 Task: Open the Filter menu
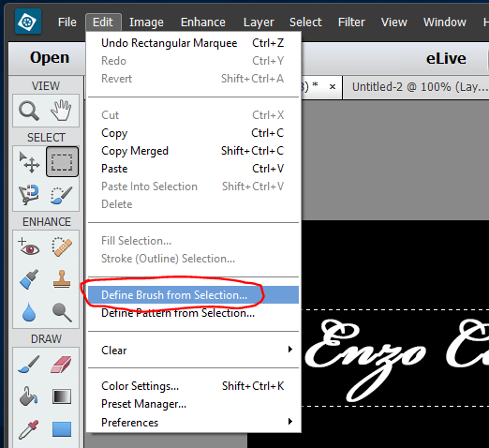[351, 22]
